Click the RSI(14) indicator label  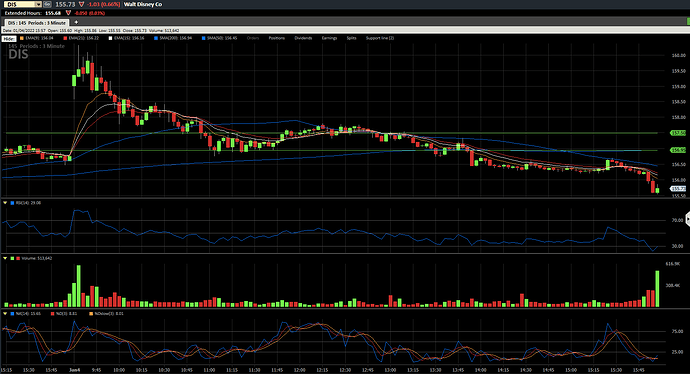28,203
